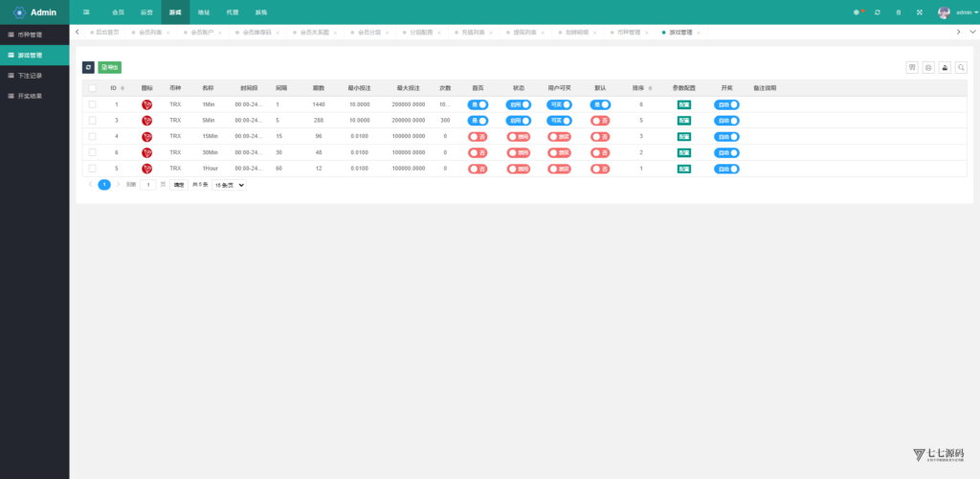Screen dimensions: 980x479
Task: Open the 系统 top menu
Action: tap(261, 11)
